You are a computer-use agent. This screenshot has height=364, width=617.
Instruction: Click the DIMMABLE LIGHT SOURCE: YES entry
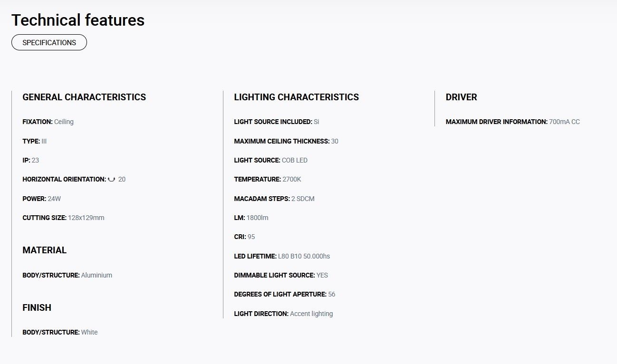click(x=281, y=275)
